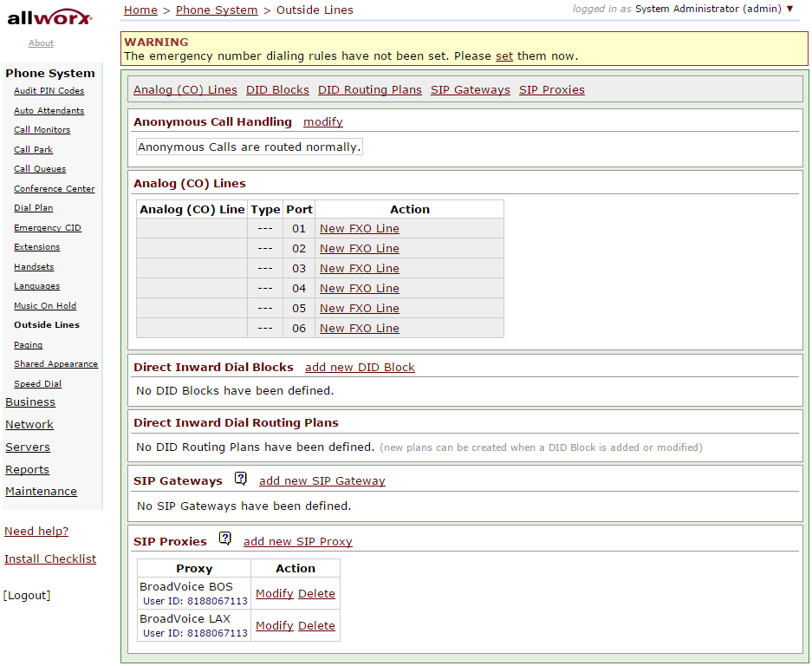
Task: Open the Phone System breadcrumb link
Action: pyautogui.click(x=217, y=10)
